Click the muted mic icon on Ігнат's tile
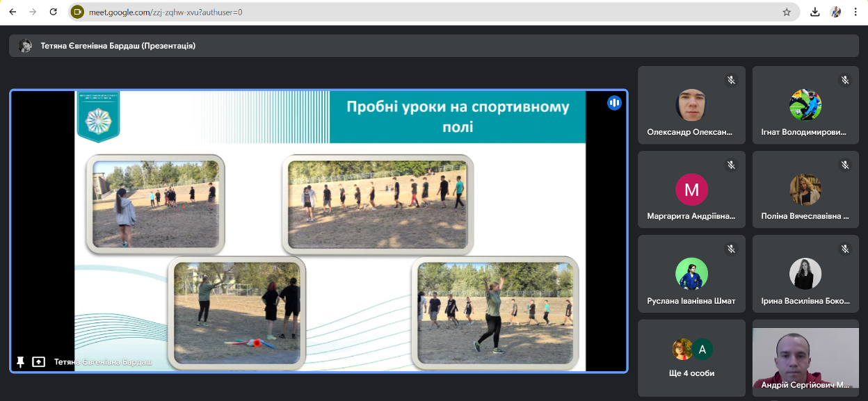 (845, 80)
